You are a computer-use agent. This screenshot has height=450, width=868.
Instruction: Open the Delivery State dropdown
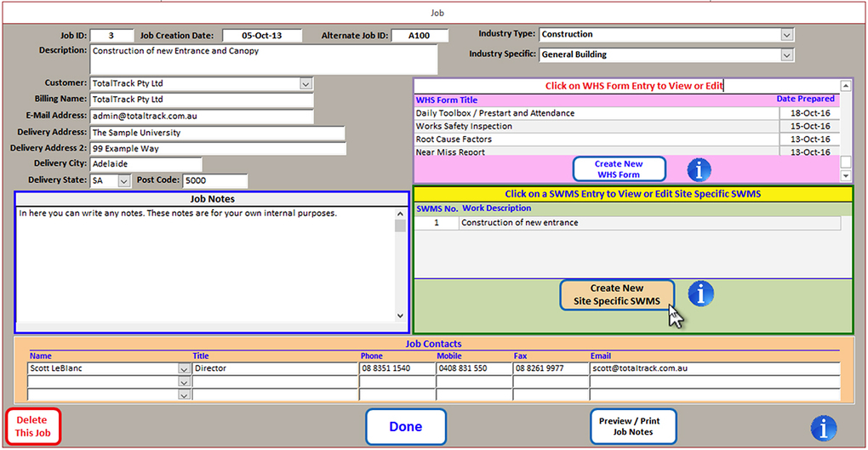(x=123, y=181)
